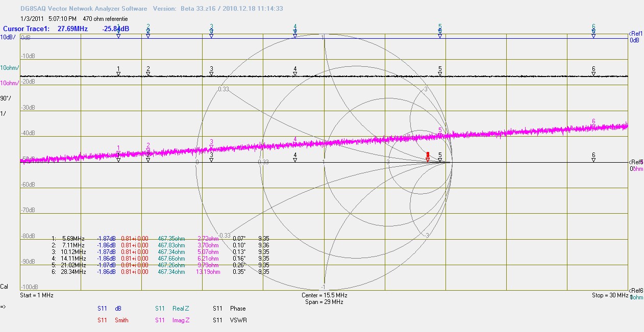Click the teal 10ohm/ scale label
Image resolution: width=644 pixels, height=332 pixels.
click(x=9, y=68)
